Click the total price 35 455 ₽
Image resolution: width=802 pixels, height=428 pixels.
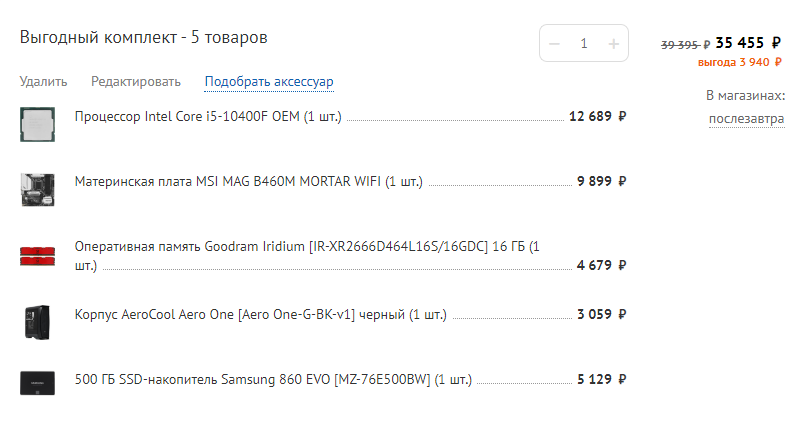tap(748, 43)
